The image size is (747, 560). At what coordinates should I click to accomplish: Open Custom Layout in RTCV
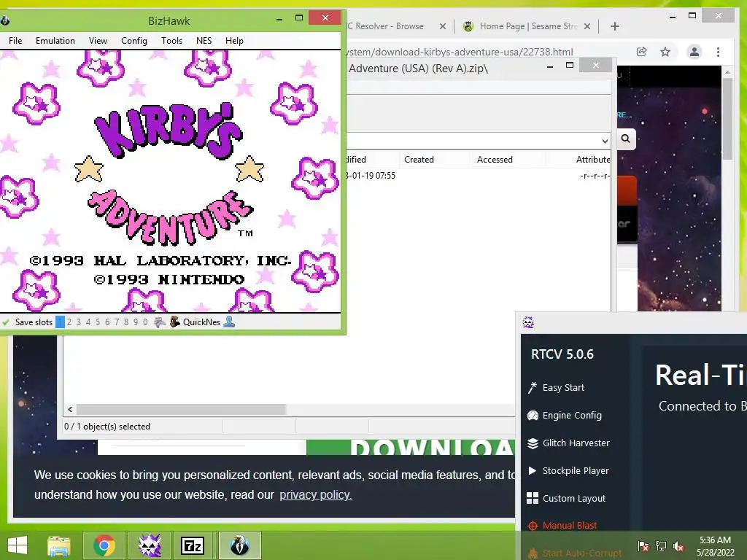pyautogui.click(x=566, y=498)
